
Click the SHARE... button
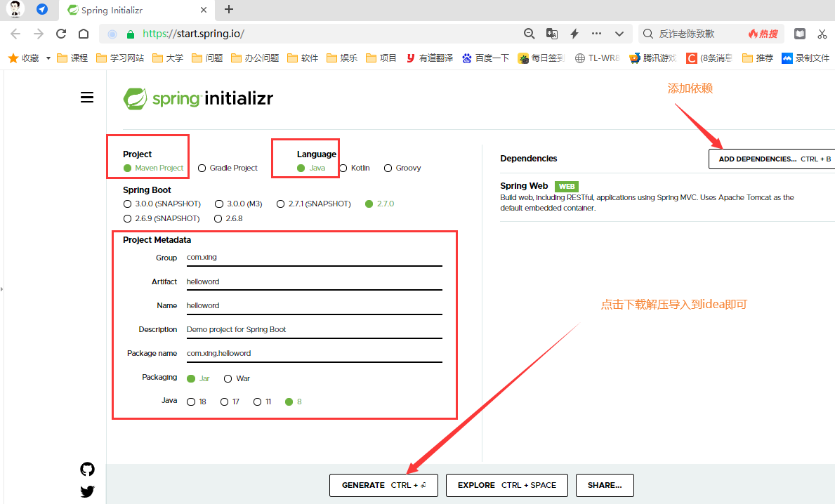(605, 485)
